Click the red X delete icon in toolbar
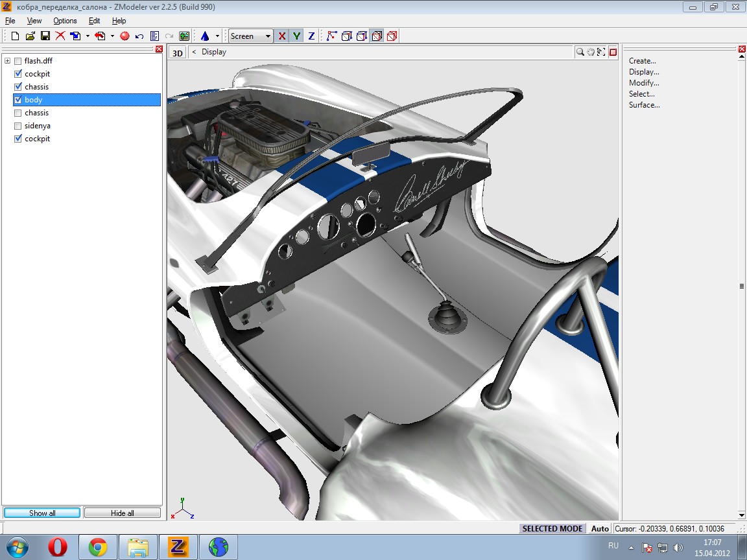747x560 pixels. [60, 36]
